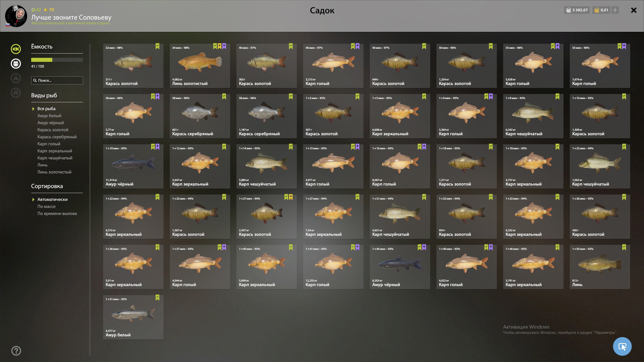Filter list to Карась серебряный
Viewport: 644px width, 362px height.
tap(57, 137)
